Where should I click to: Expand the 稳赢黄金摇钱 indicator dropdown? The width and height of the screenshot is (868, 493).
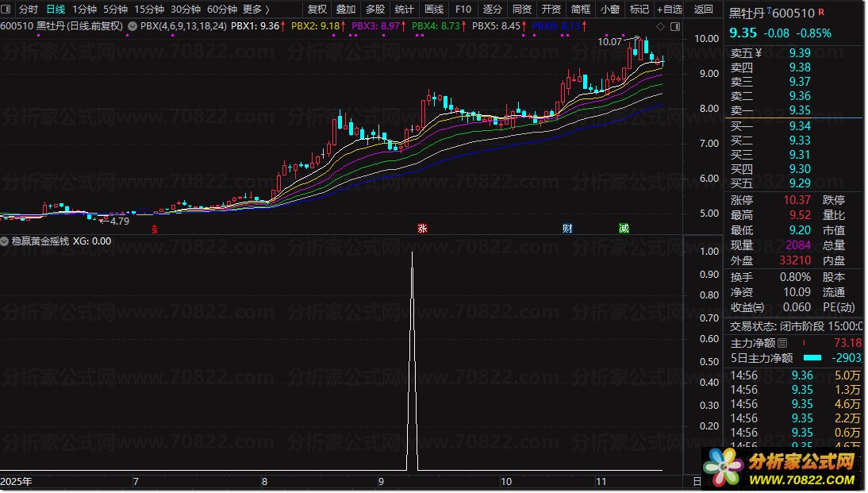5,241
